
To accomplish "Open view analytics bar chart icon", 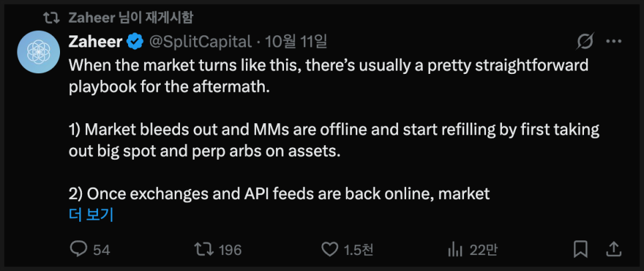I will 455,249.
